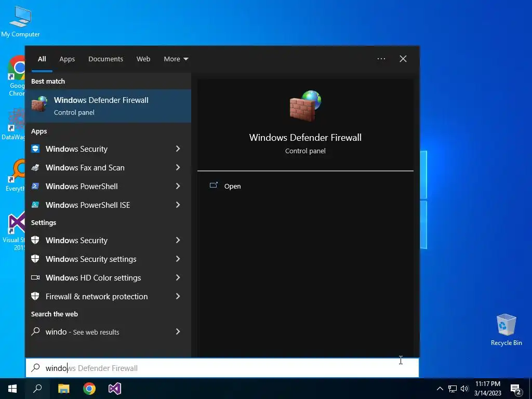Switch to the Web search tab
This screenshot has width=532, height=399.
143,59
